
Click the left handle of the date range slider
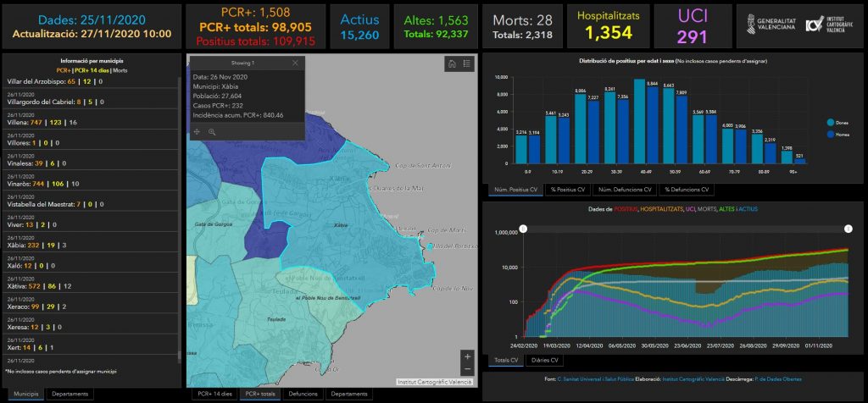(523, 229)
